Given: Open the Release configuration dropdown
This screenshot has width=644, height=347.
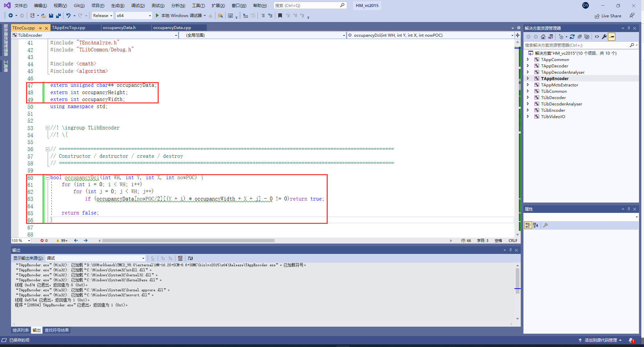Looking at the screenshot, I should pos(103,15).
